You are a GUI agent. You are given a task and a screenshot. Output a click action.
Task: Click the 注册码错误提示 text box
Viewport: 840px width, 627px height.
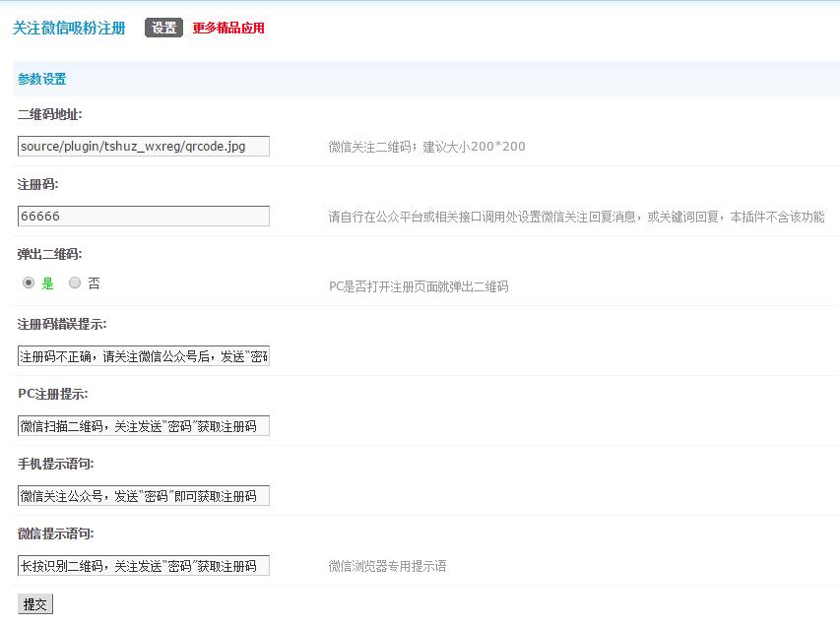click(x=144, y=356)
